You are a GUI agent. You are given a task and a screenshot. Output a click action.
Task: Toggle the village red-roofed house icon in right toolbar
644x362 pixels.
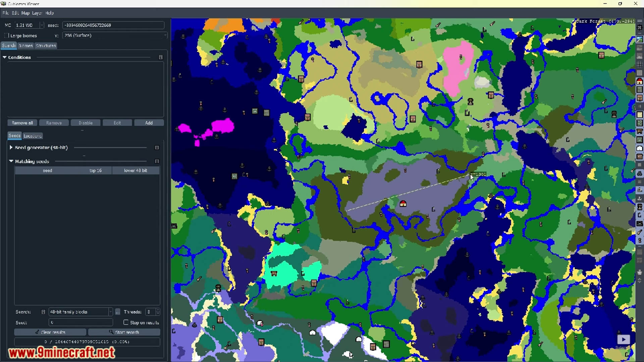point(640,81)
